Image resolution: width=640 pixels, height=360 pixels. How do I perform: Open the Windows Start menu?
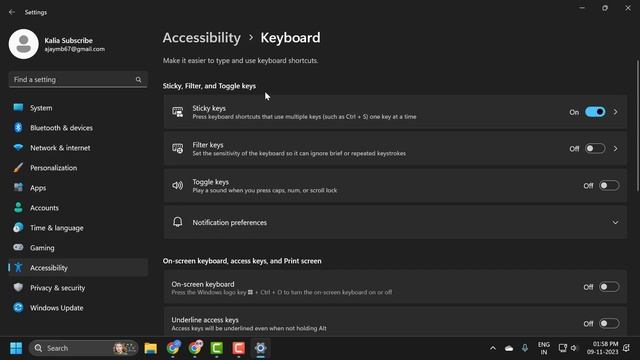(x=16, y=348)
